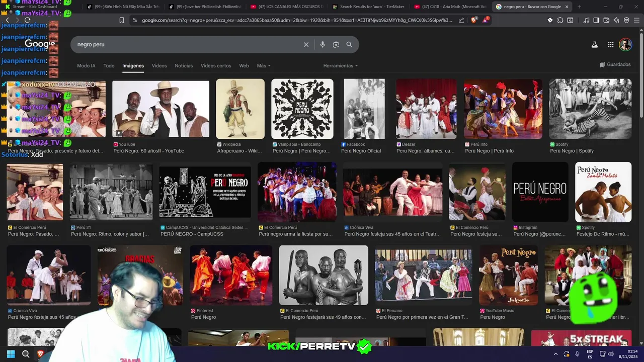
Task: Open Windows taskbar search
Action: [x=26, y=354]
